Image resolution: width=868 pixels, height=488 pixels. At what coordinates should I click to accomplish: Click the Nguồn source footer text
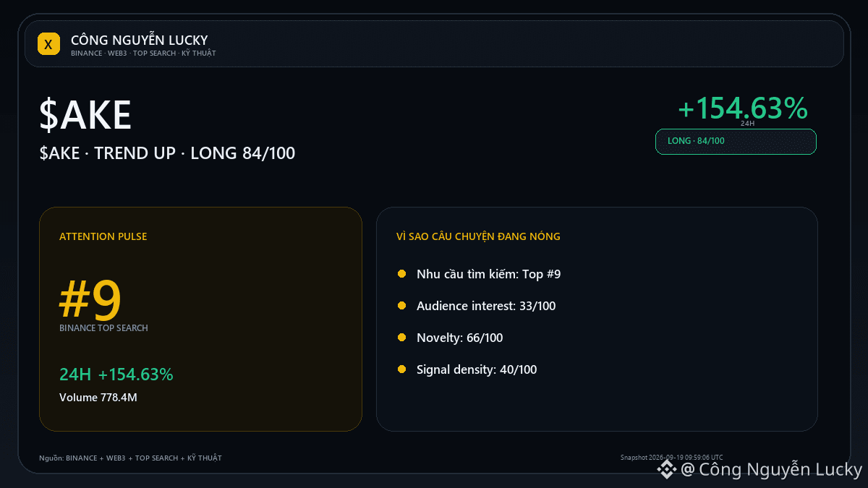point(130,458)
